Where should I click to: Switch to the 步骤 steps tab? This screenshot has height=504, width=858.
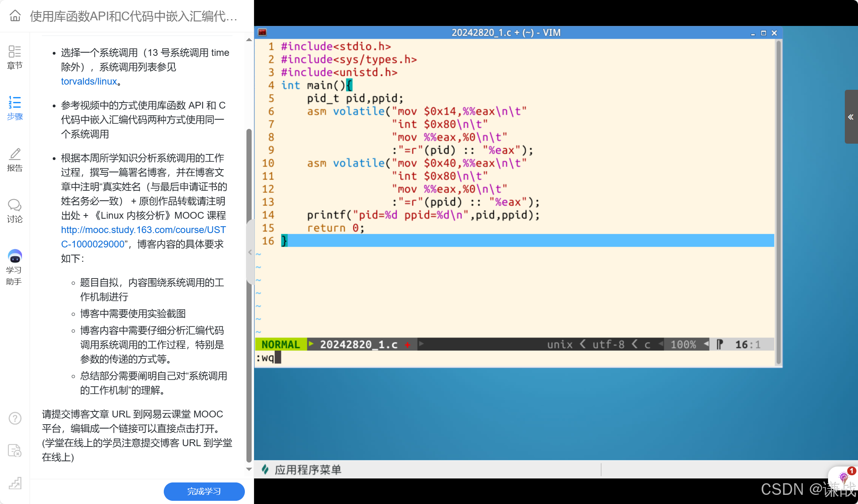pos(15,107)
